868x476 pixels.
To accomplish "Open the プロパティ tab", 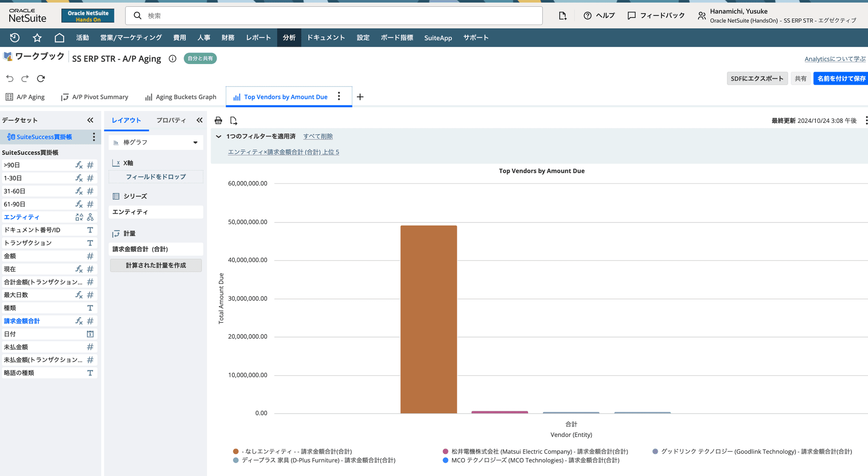I will tap(171, 120).
